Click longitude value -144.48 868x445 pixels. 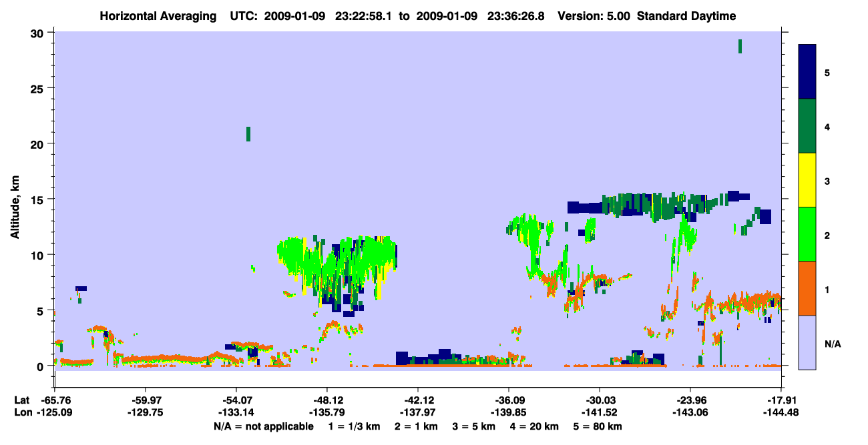[781, 412]
